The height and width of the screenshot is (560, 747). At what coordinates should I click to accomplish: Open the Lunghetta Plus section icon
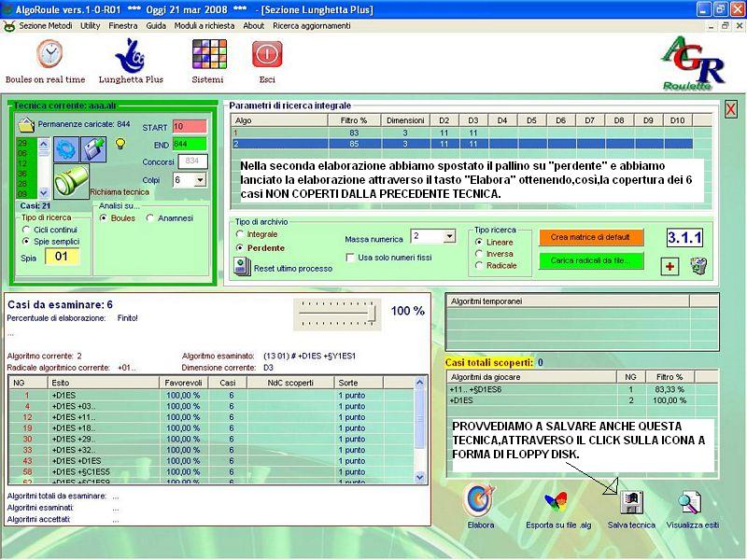click(x=130, y=55)
